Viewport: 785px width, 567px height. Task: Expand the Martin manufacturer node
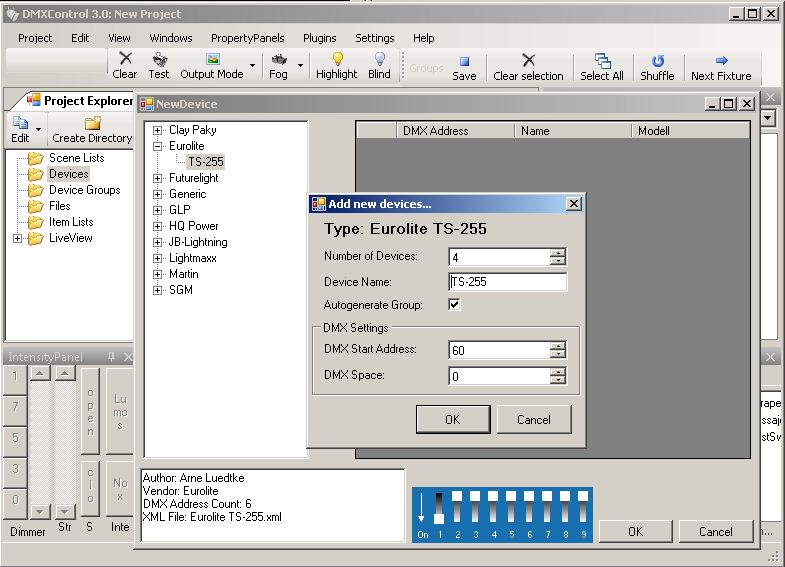coord(158,274)
